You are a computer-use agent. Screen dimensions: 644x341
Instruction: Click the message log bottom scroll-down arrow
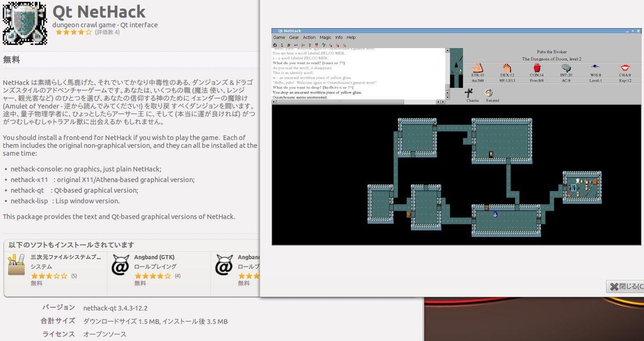pyautogui.click(x=447, y=97)
